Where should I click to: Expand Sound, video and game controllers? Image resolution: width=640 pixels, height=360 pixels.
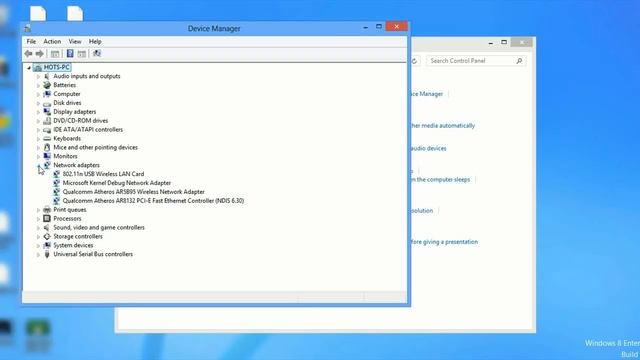[x=38, y=228]
